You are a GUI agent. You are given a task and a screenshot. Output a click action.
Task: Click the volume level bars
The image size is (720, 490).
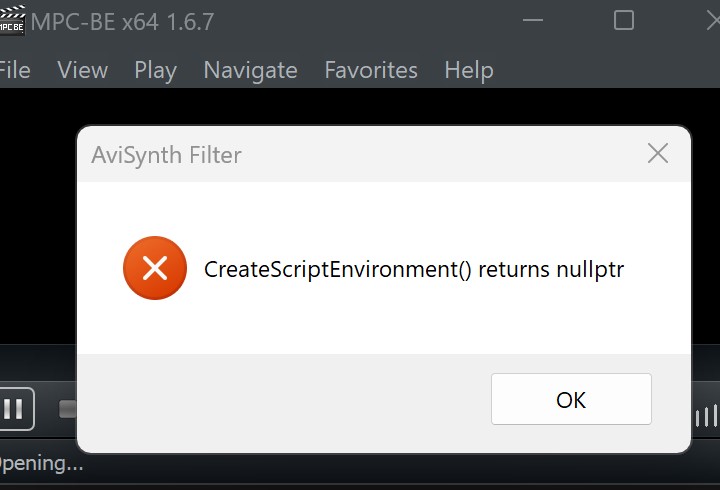pyautogui.click(x=706, y=416)
